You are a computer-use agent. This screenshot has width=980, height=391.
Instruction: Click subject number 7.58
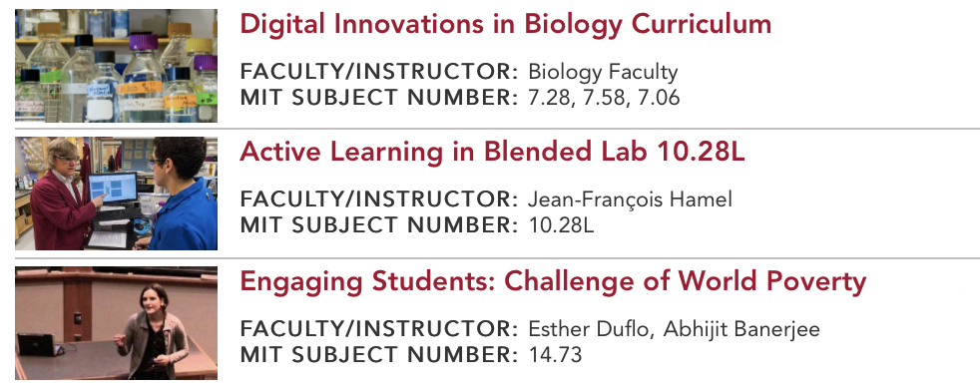pos(605,98)
